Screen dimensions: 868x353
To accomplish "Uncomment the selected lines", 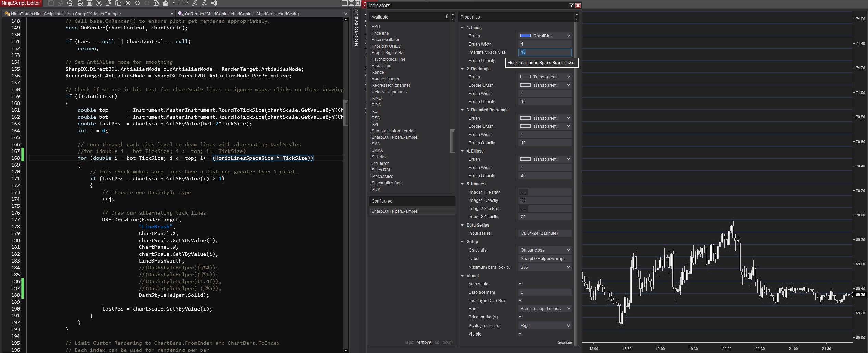I will click(x=204, y=3).
